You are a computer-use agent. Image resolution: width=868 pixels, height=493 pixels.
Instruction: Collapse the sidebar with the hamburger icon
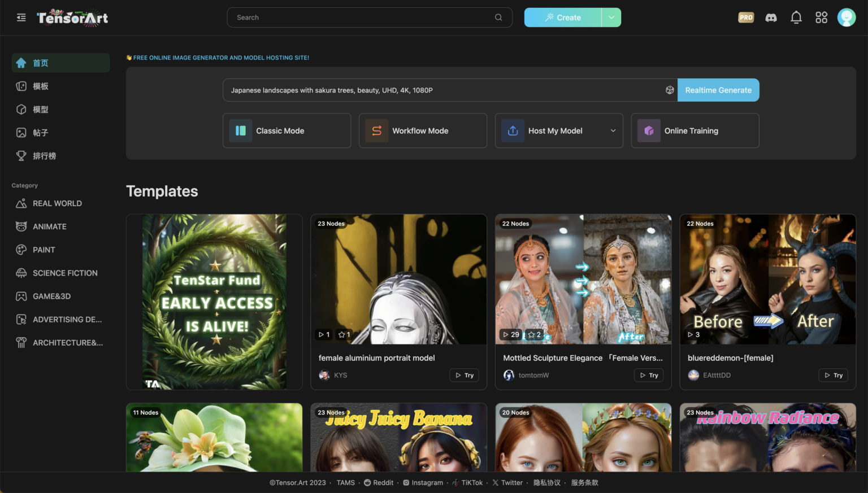21,18
